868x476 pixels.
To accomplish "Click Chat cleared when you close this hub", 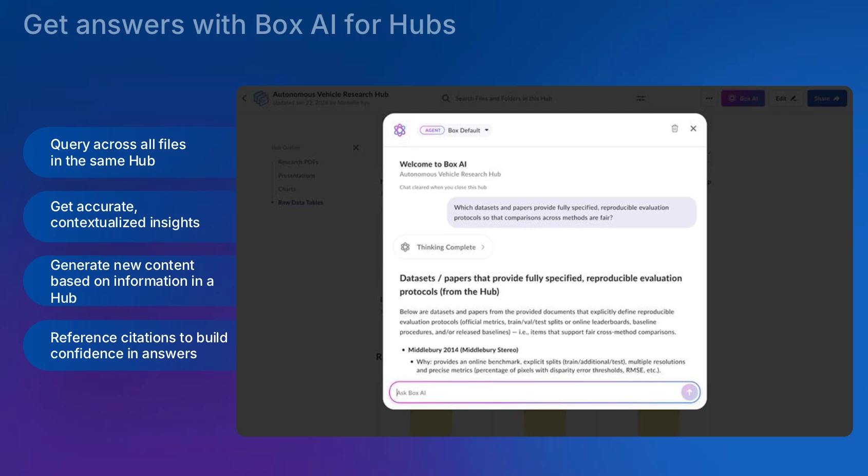I will coord(443,188).
